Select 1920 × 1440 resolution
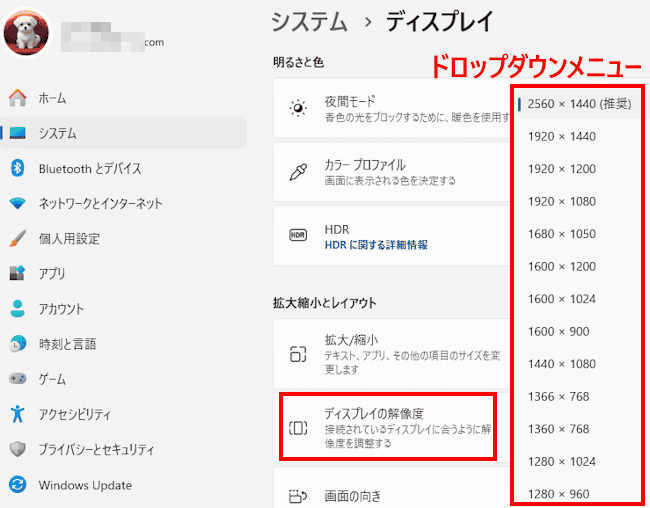Image resolution: width=650 pixels, height=508 pixels. point(562,136)
